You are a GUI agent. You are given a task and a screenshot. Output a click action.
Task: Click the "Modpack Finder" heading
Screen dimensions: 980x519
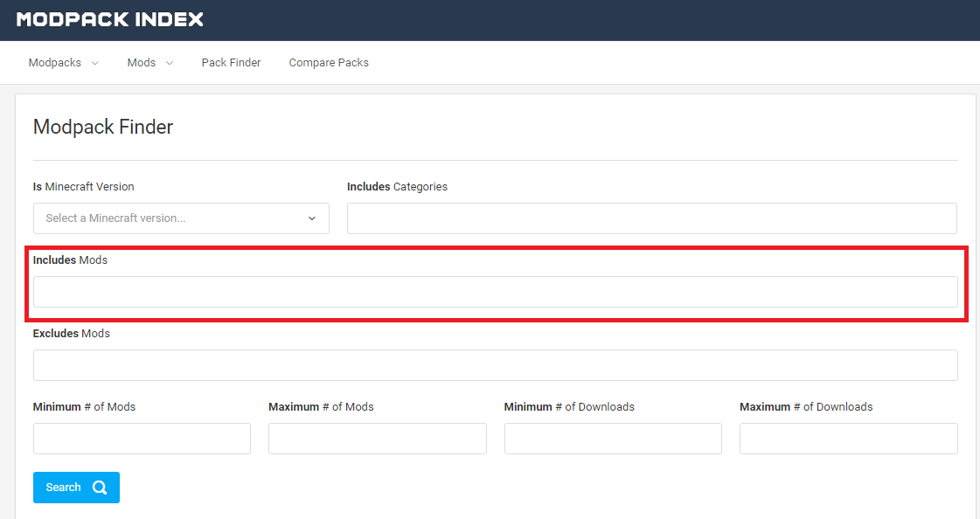(x=103, y=127)
